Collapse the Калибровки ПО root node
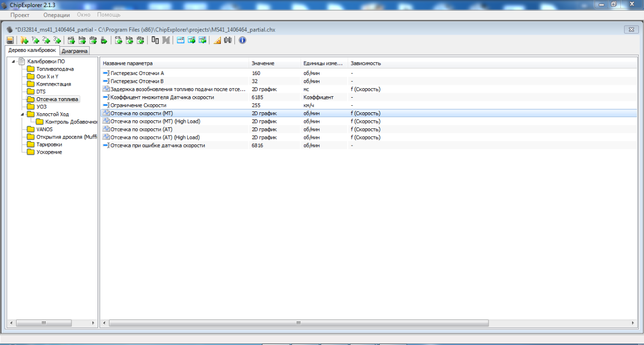The height and width of the screenshot is (345, 644). coord(14,61)
